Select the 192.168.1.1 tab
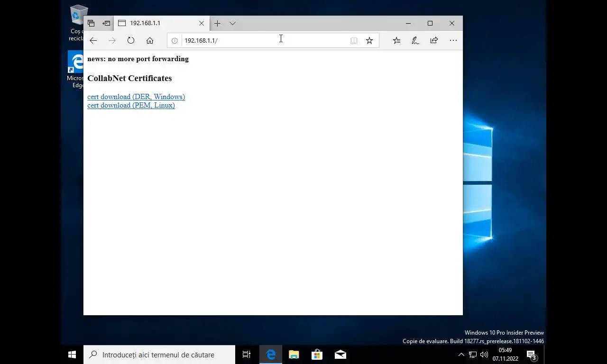This screenshot has height=364, width=607. coord(161,23)
